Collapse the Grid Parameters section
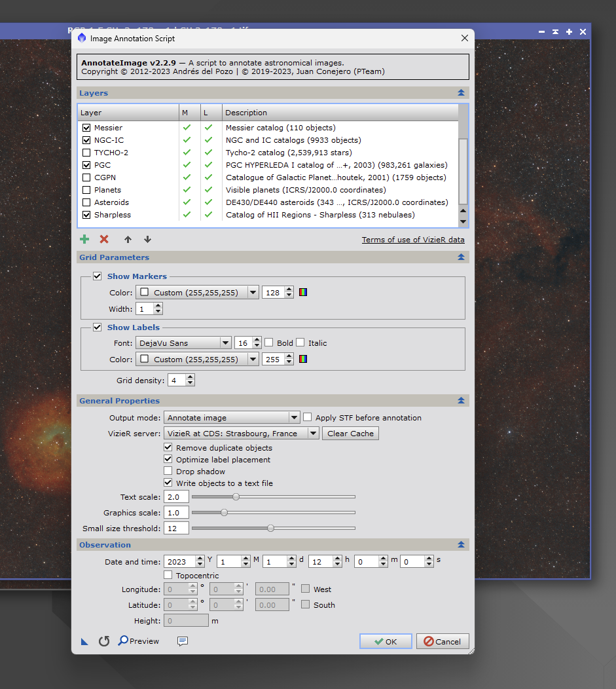This screenshot has width=616, height=689. [x=461, y=257]
